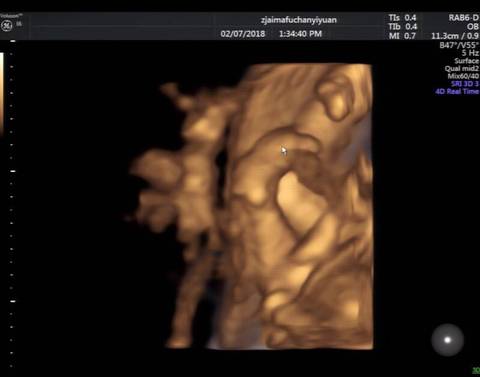The width and height of the screenshot is (480, 377).
Task: Click the Voluson brand text
Action: pos(12,15)
